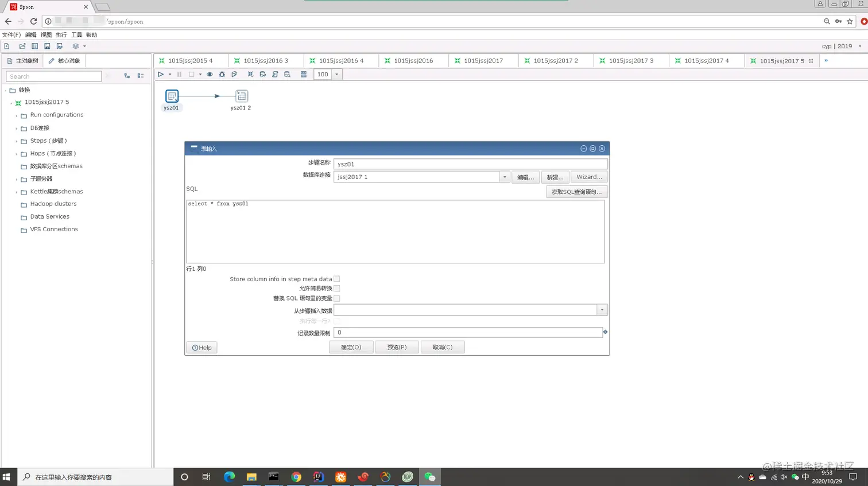868x486 pixels.
Task: Toggle 替换 SQL 语句里的变量 checkbox
Action: 337,298
